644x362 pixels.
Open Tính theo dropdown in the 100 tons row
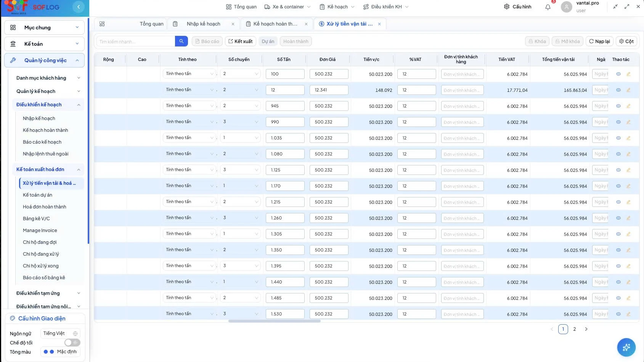(x=190, y=74)
